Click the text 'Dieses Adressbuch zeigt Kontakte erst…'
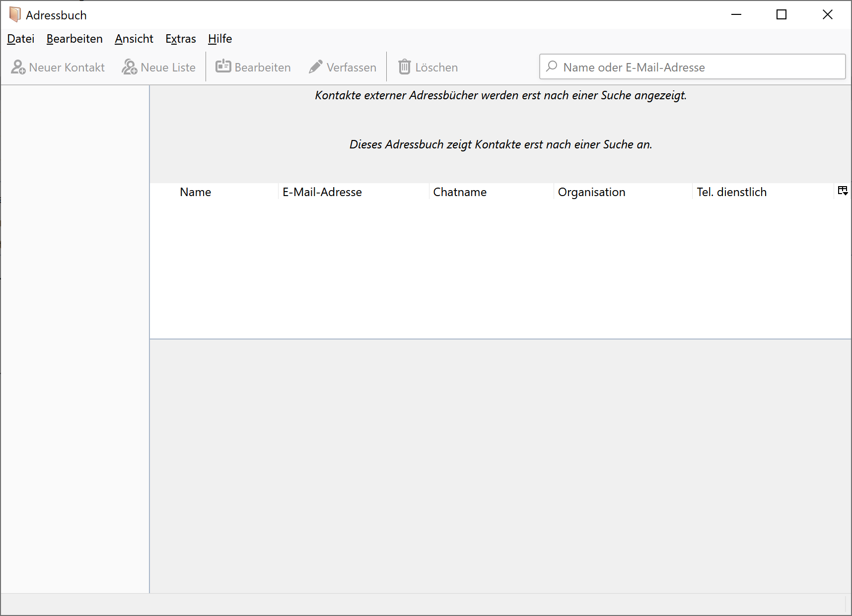The width and height of the screenshot is (852, 616). (501, 144)
